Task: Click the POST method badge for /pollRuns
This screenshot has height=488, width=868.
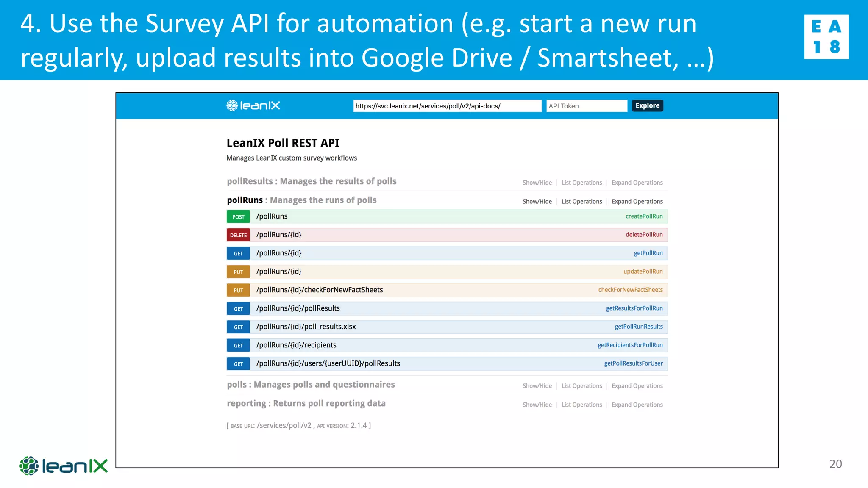Action: click(x=238, y=216)
